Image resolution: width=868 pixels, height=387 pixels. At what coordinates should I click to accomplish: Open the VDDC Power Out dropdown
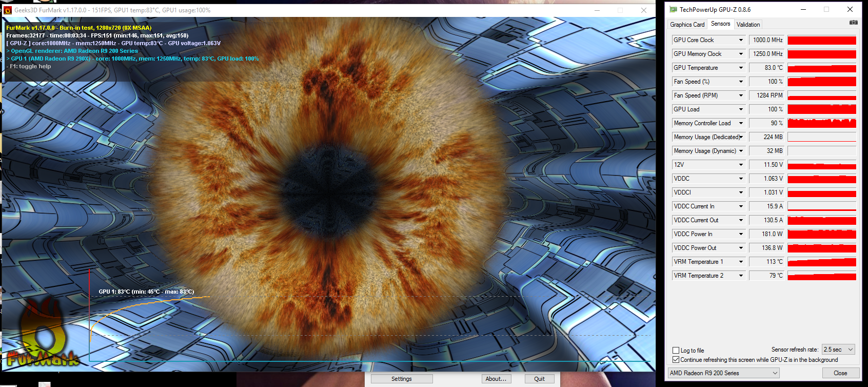[741, 248]
